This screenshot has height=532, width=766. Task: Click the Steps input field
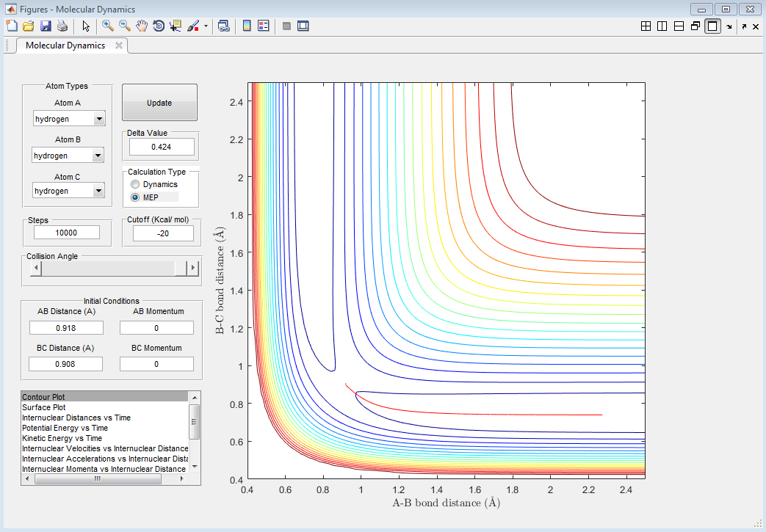coord(66,233)
